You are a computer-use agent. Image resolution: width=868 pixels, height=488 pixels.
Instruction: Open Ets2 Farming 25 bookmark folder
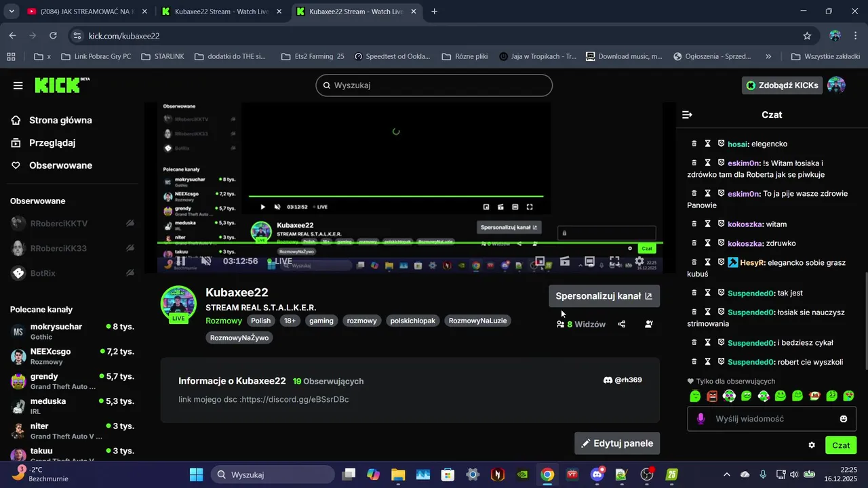coord(313,56)
